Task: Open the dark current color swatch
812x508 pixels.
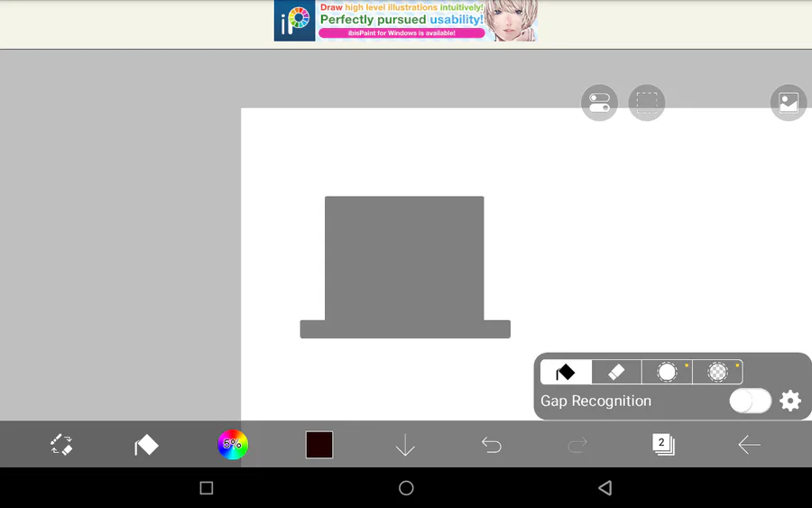Action: pos(319,444)
